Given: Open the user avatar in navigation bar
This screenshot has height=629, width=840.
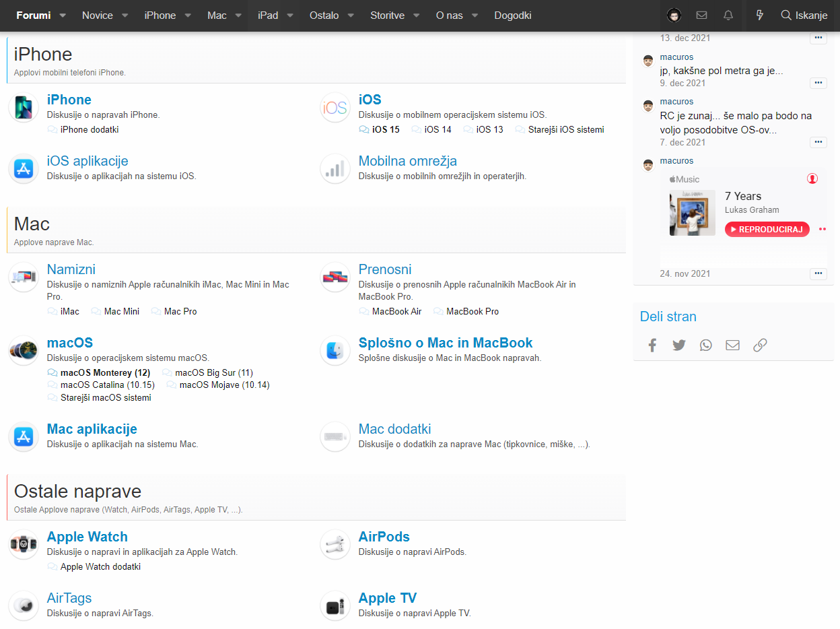Looking at the screenshot, I should (674, 15).
